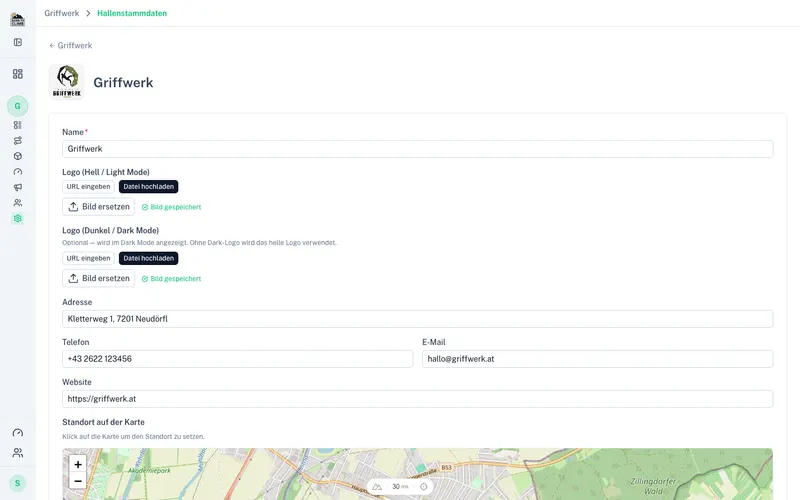Open the upper users icon in sidebar
This screenshot has height=500, width=800.
(x=18, y=203)
